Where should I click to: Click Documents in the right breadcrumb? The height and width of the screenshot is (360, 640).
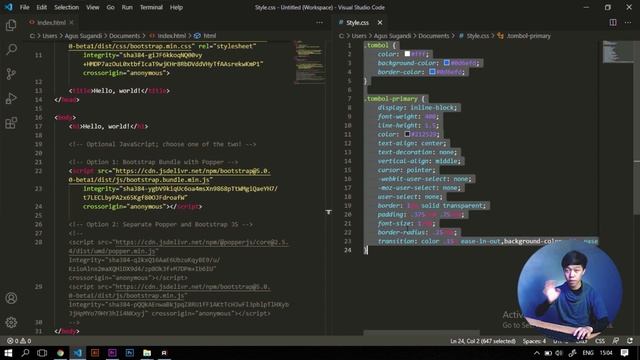(x=433, y=36)
